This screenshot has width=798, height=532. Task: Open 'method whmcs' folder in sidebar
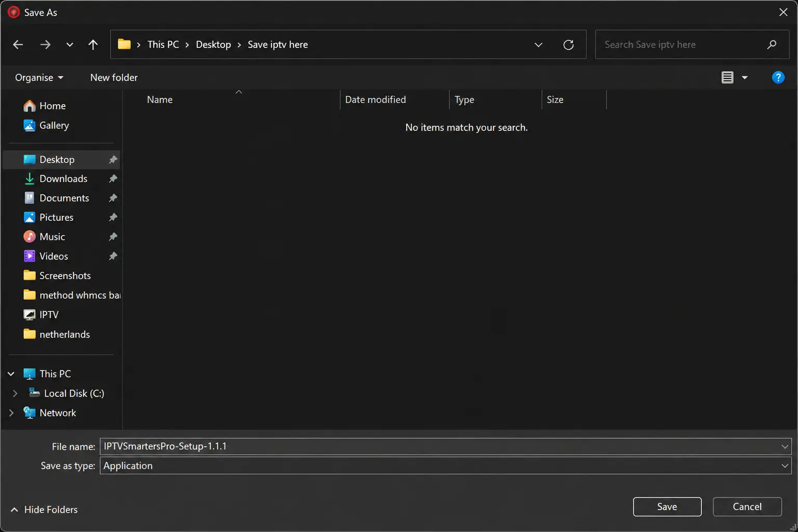coord(72,295)
